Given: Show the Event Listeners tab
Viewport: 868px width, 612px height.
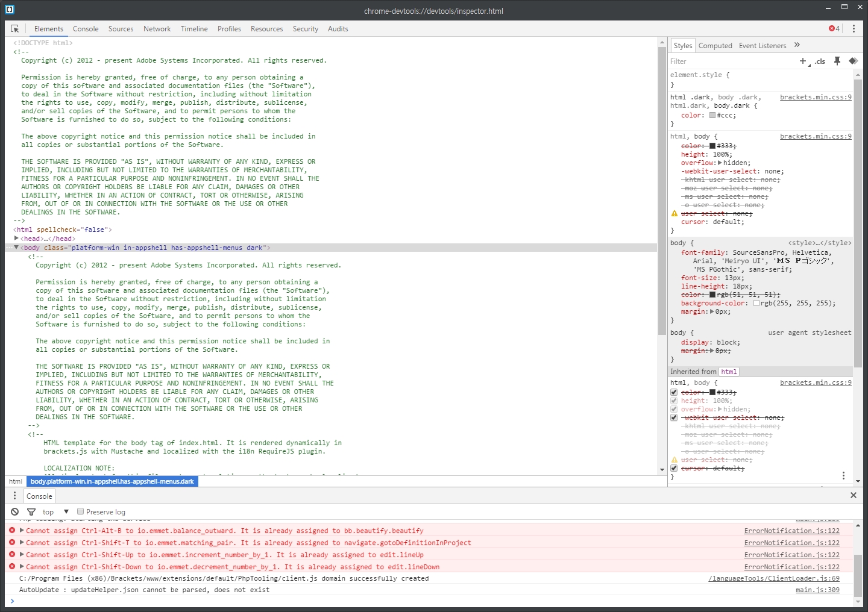Looking at the screenshot, I should point(763,46).
